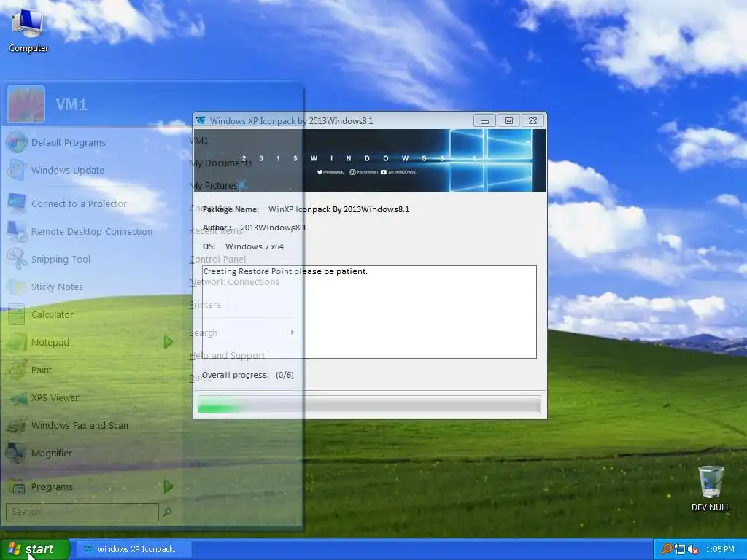Expand the Programs submenu arrow

tap(169, 486)
